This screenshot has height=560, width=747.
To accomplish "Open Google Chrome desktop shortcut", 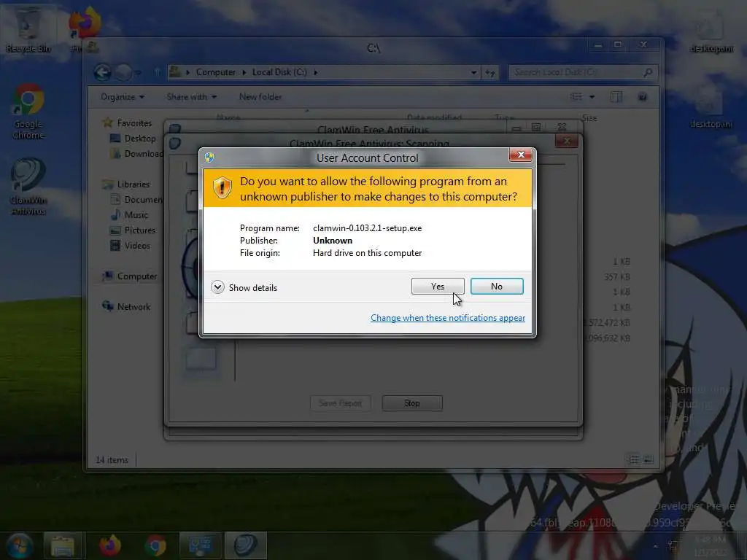I will coord(28,112).
